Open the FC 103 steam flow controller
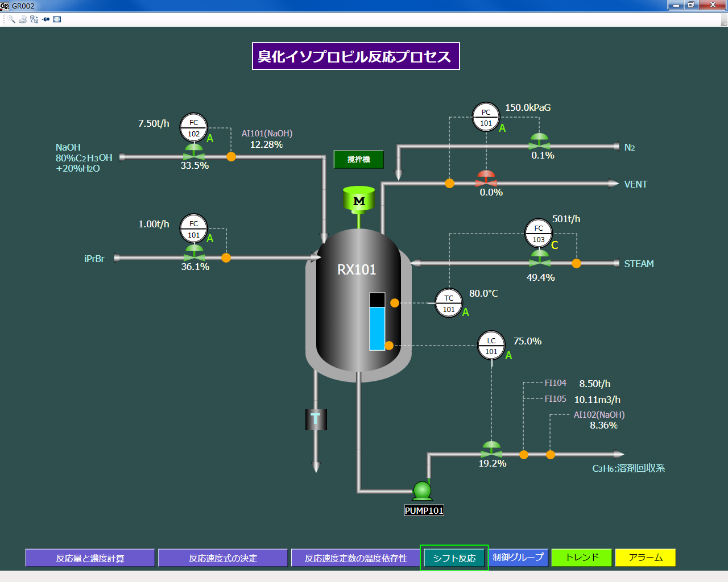 (538, 233)
